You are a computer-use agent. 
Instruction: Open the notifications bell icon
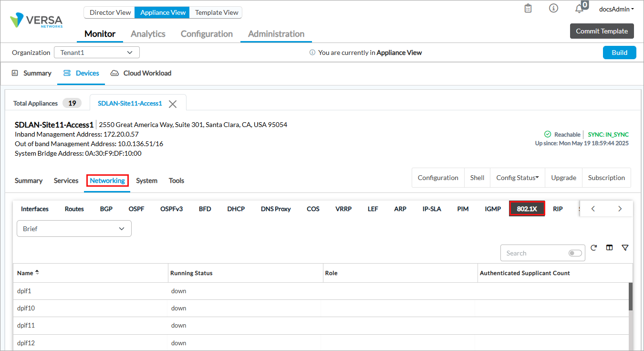point(579,9)
